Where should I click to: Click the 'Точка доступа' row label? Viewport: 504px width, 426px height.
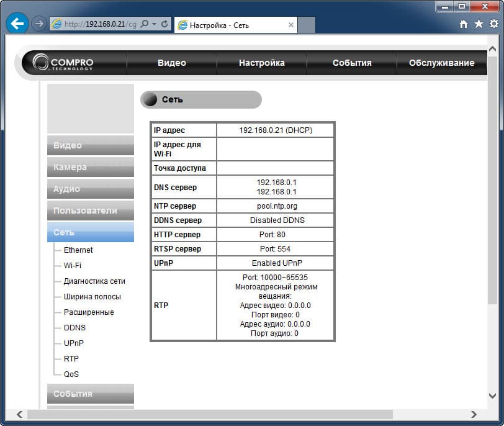[179, 168]
